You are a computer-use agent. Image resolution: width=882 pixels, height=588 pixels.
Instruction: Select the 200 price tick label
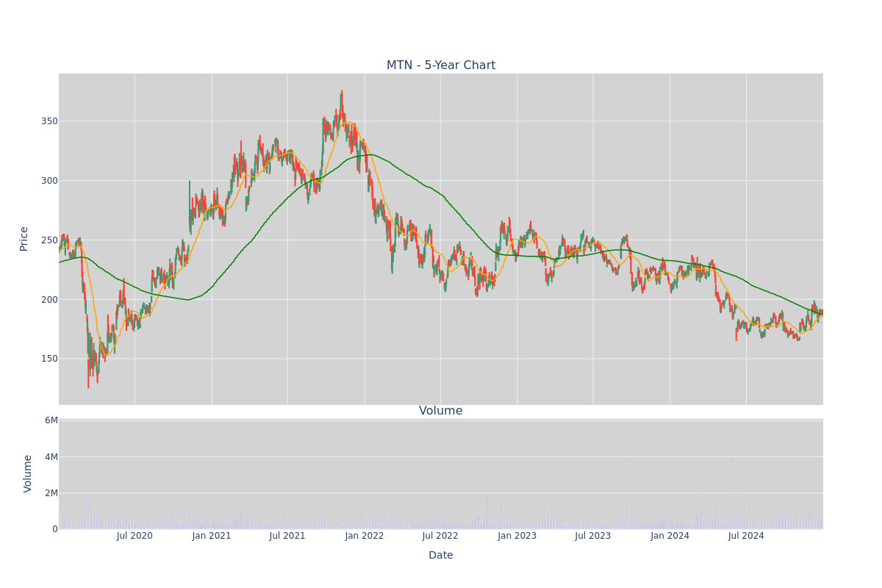49,300
